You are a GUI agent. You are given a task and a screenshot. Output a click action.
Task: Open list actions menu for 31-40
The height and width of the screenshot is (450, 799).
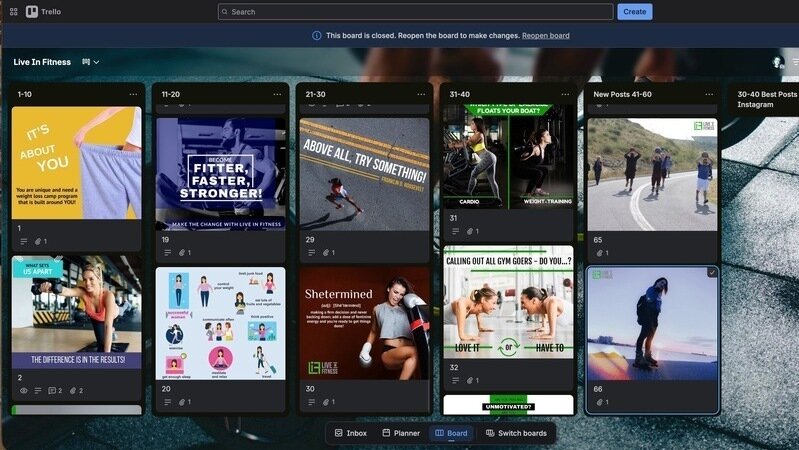(565, 94)
